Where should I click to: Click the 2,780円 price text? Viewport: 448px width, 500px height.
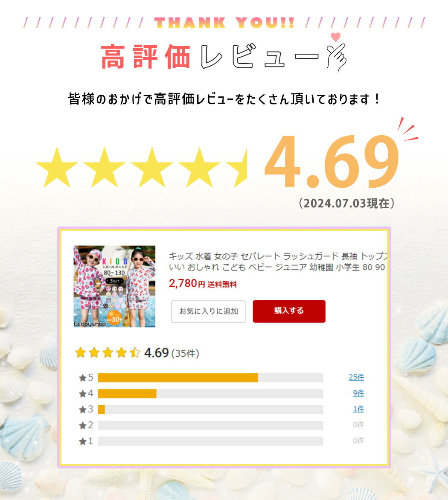tap(186, 283)
